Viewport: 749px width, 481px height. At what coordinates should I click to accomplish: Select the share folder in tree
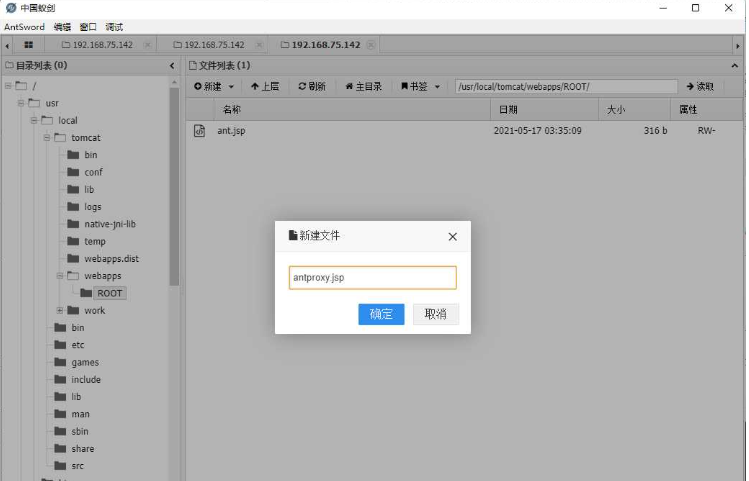tap(82, 449)
